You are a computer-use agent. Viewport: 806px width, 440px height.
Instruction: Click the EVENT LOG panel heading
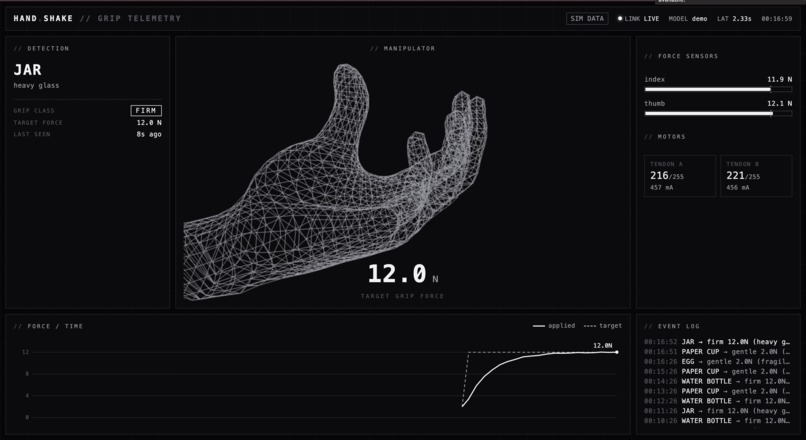pyautogui.click(x=672, y=326)
